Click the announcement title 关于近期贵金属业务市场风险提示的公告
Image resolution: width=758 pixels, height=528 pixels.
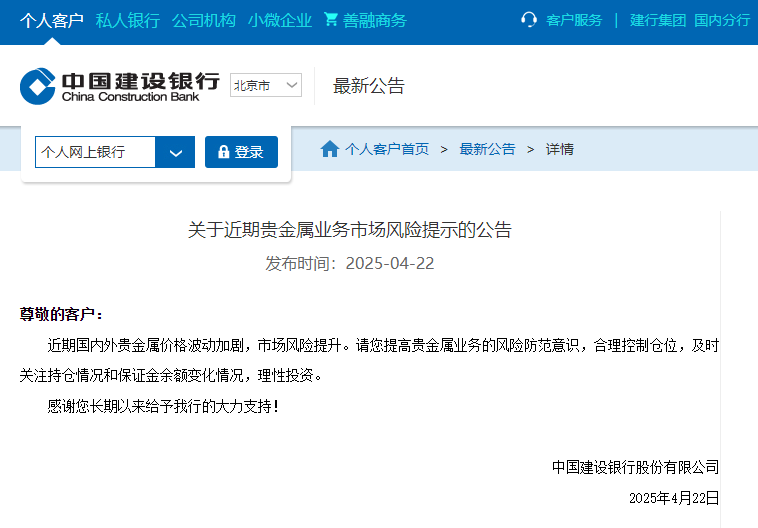pyautogui.click(x=350, y=230)
